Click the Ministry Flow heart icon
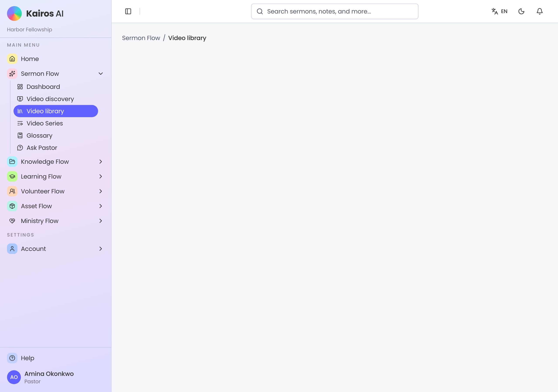This screenshot has height=392, width=558. pyautogui.click(x=12, y=221)
